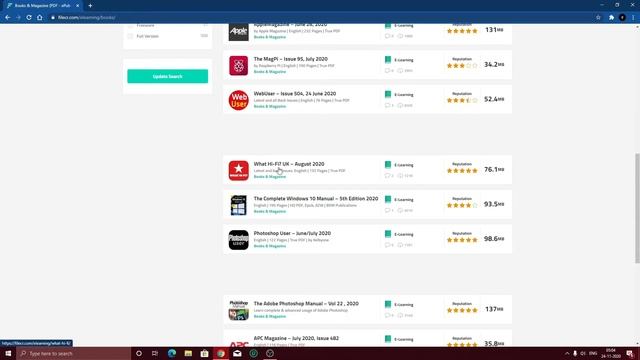Click the Windows 10 Manual cover thumbnail
The height and width of the screenshot is (360, 640).
coord(238,205)
